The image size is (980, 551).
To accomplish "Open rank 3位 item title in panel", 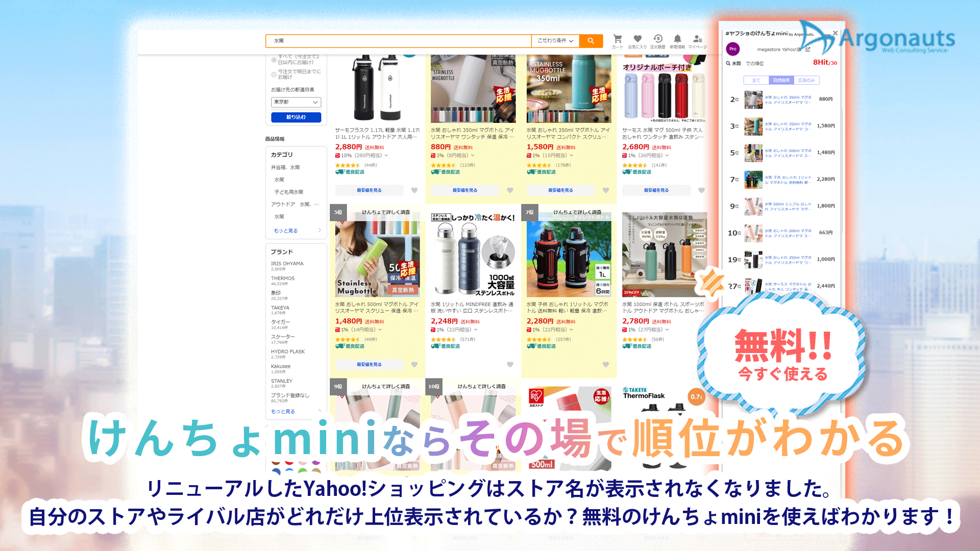I will click(x=788, y=127).
